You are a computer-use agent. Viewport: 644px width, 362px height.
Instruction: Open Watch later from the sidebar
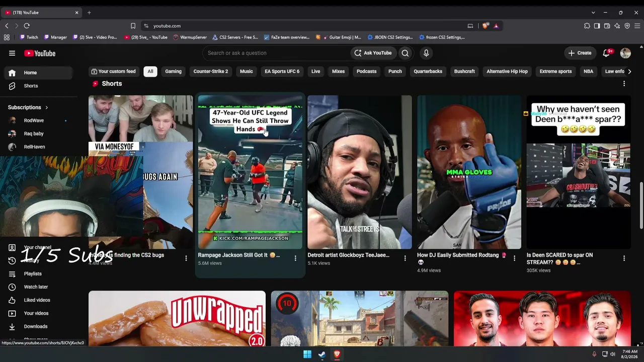pos(35,287)
